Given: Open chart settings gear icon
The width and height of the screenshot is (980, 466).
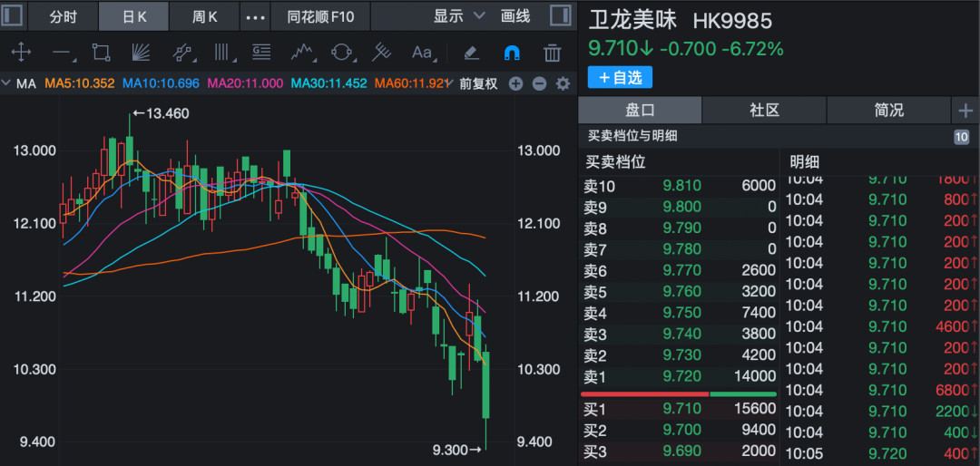Looking at the screenshot, I should click(x=563, y=84).
